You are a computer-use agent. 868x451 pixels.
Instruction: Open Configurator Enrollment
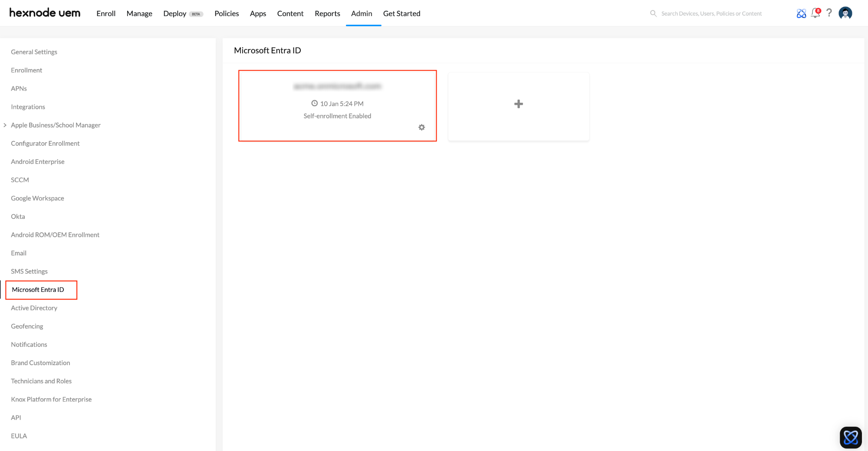point(45,143)
